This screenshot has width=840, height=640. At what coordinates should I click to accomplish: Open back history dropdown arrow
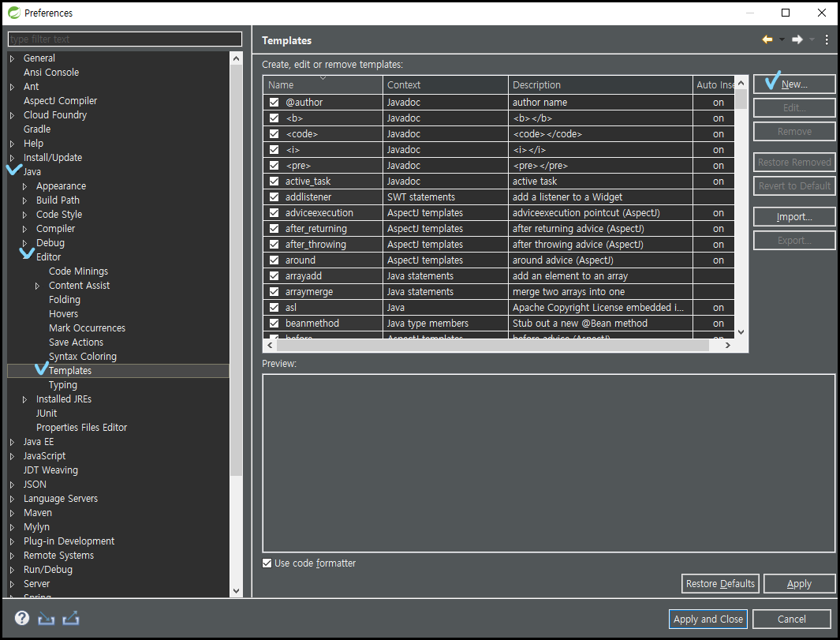[x=782, y=39]
